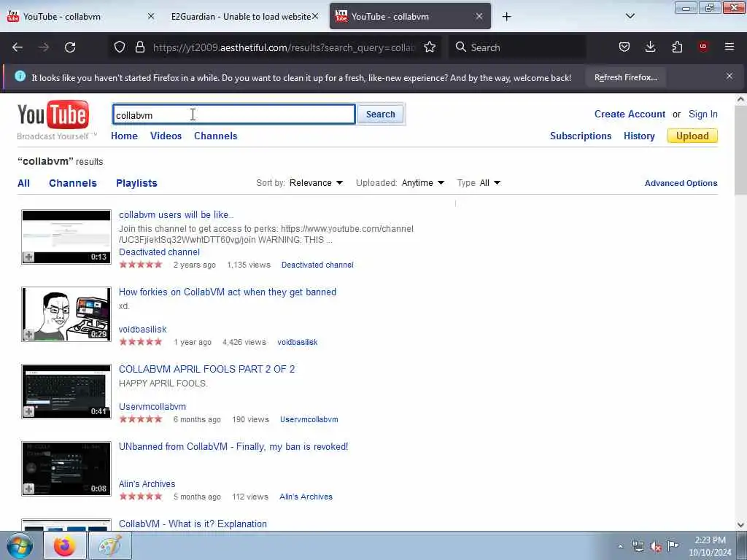Show hidden system tray icons
The image size is (747, 560).
620,547
